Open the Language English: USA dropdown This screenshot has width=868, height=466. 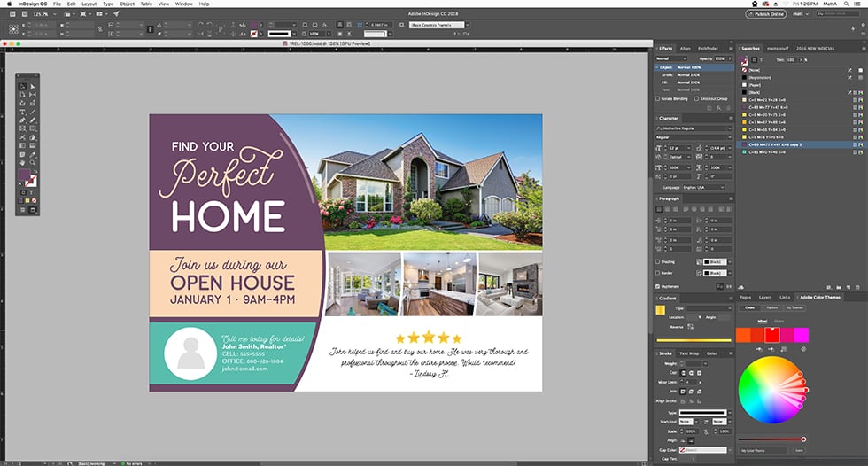point(703,187)
